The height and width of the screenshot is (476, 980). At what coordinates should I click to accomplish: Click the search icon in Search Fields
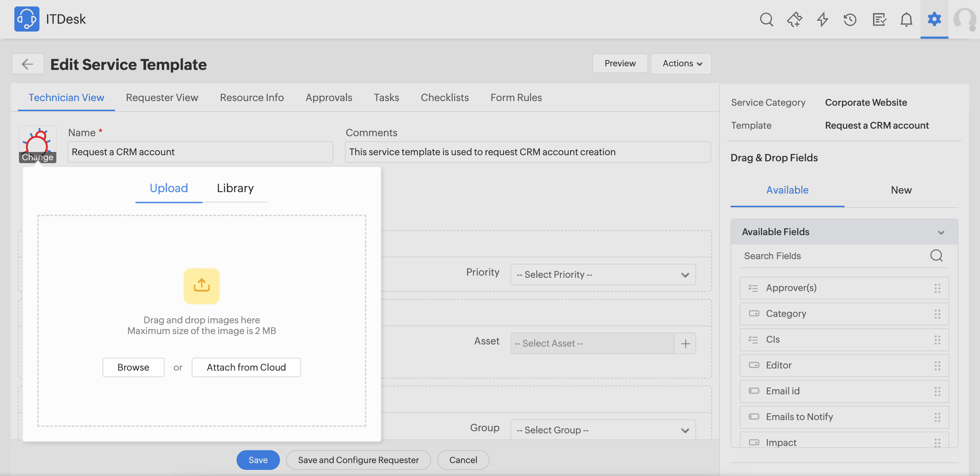coord(936,256)
